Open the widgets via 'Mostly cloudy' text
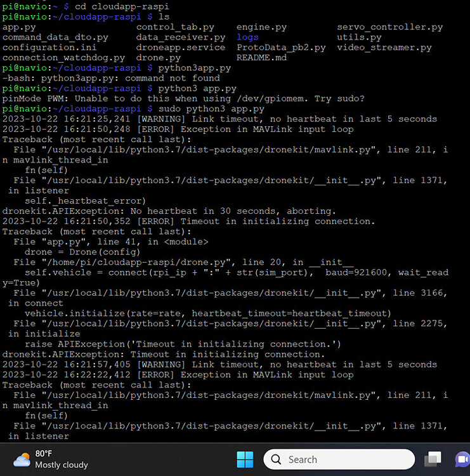Screen dimensions: 470x476 (62, 465)
